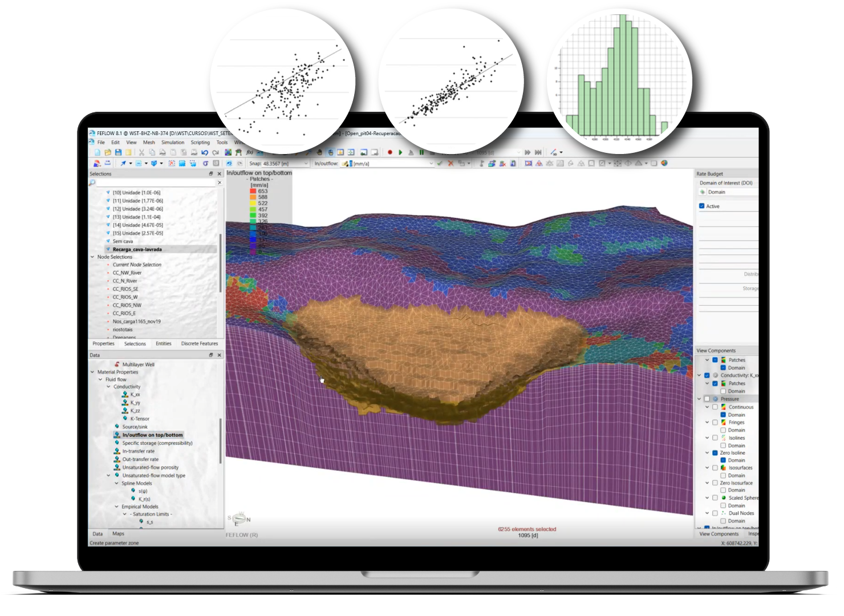Open the Simulation menu
The image size is (844, 616).
click(173, 143)
